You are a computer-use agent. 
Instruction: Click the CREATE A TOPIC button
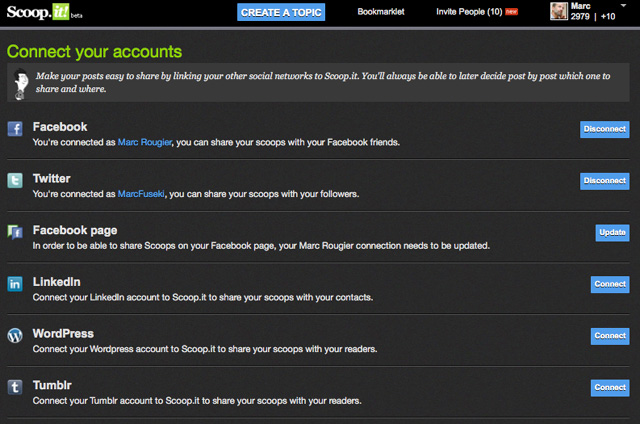coord(281,12)
